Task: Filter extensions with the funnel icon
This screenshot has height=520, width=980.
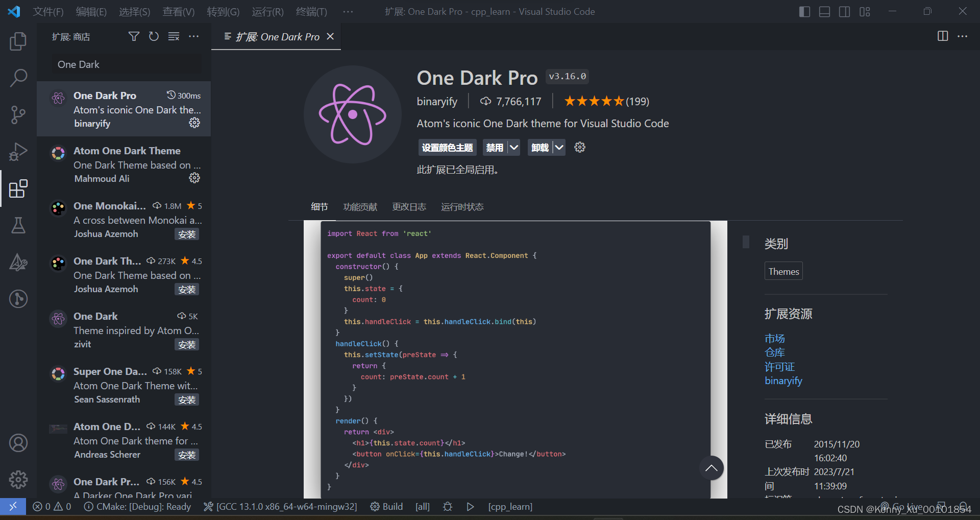Action: coord(134,36)
